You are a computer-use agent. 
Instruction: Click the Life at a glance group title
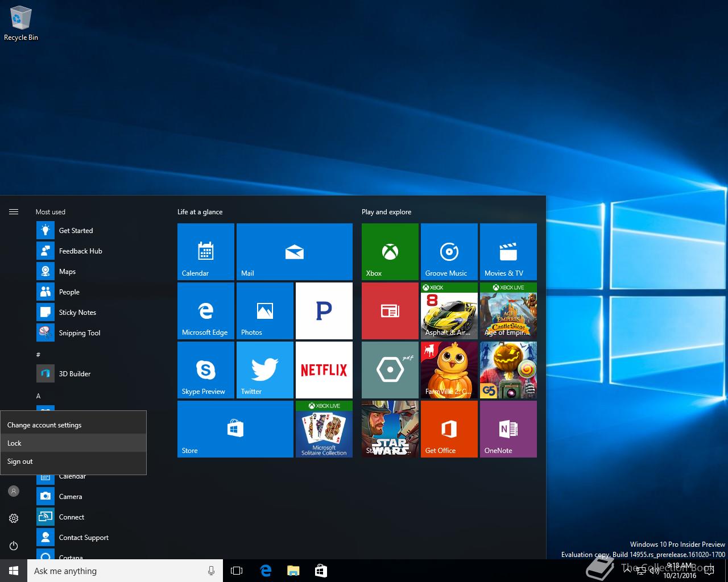200,211
